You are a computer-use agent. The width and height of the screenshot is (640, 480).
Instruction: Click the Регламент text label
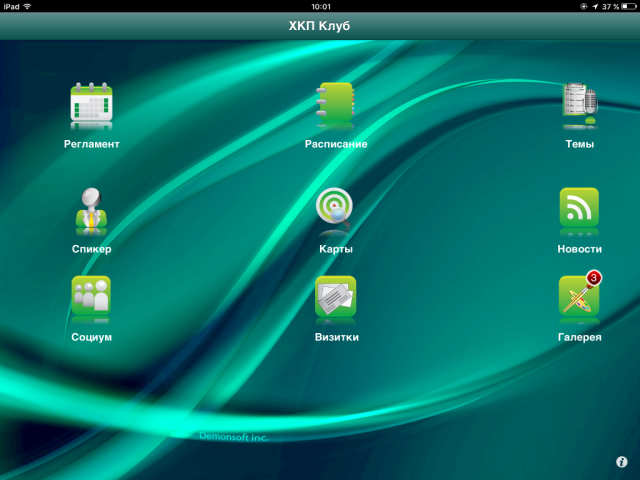[x=91, y=144]
